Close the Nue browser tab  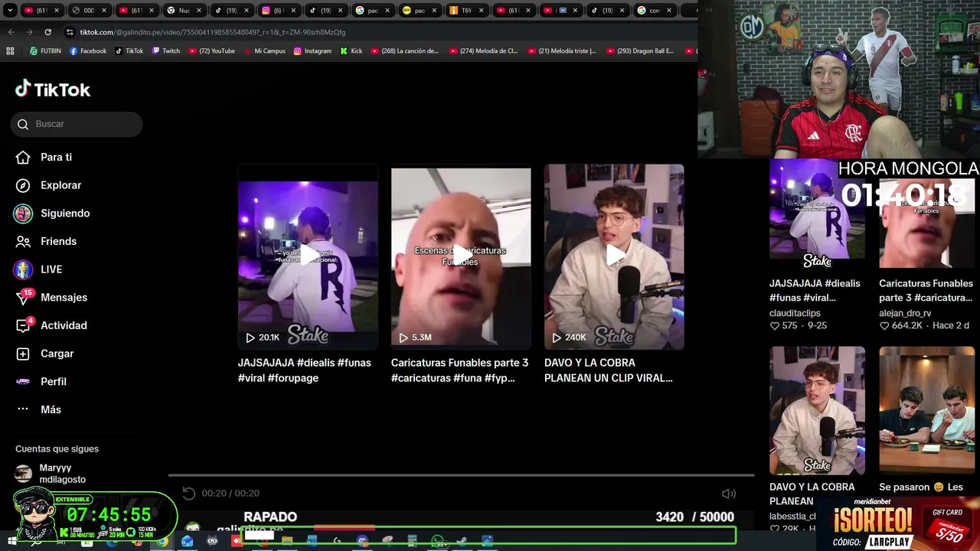[199, 11]
